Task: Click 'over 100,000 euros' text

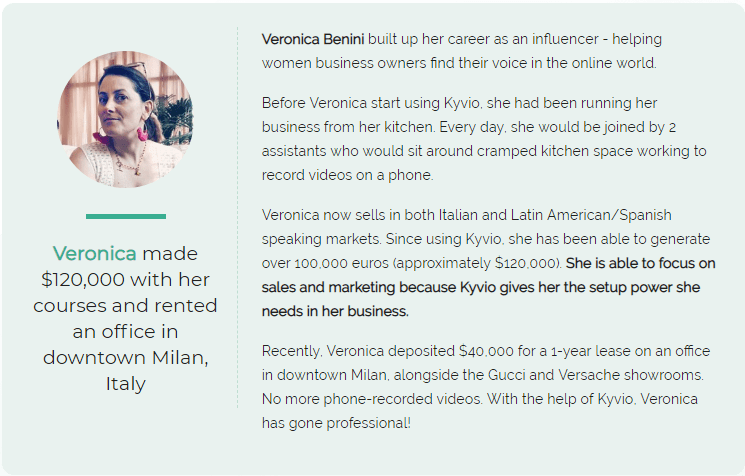Action: [x=325, y=263]
